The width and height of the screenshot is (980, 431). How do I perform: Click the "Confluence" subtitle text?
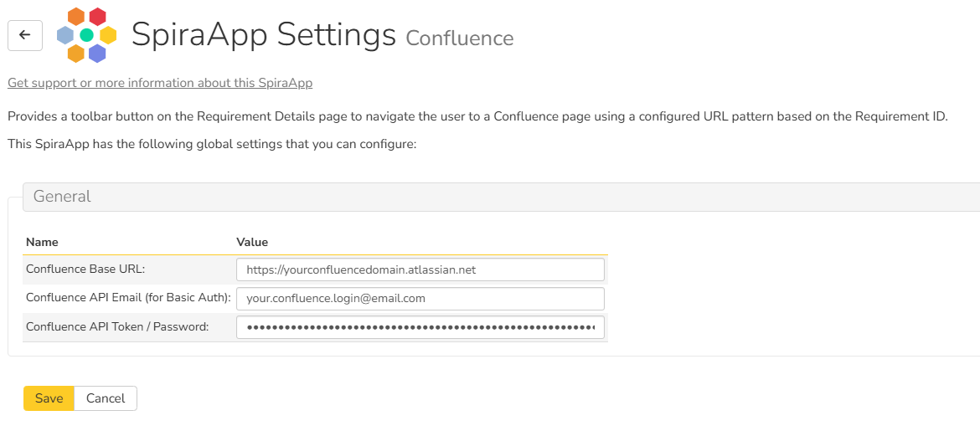pos(459,38)
